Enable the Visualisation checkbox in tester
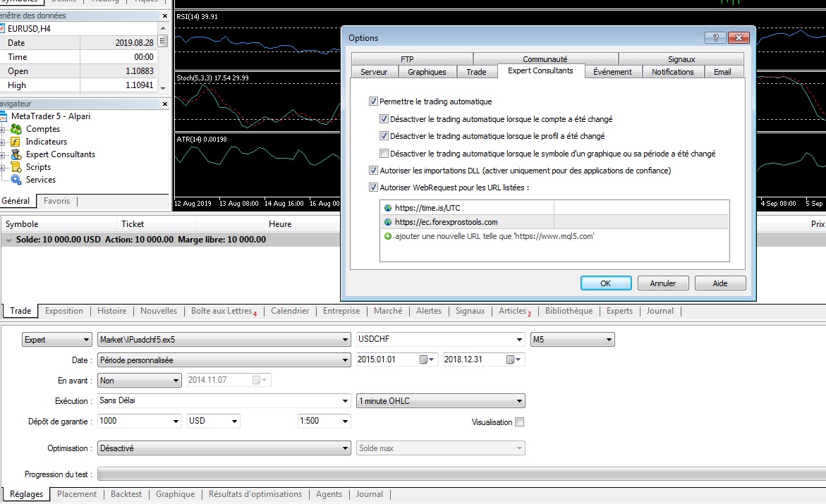 pyautogui.click(x=519, y=422)
